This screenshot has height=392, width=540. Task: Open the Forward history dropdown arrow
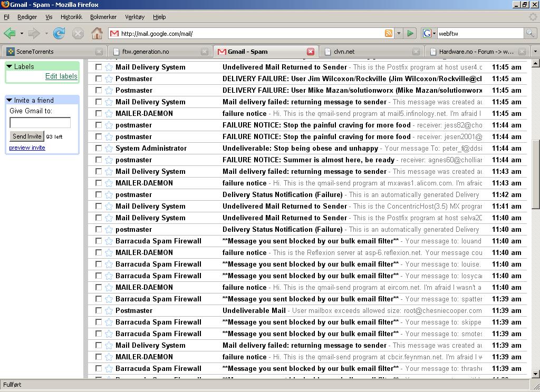tap(46, 33)
